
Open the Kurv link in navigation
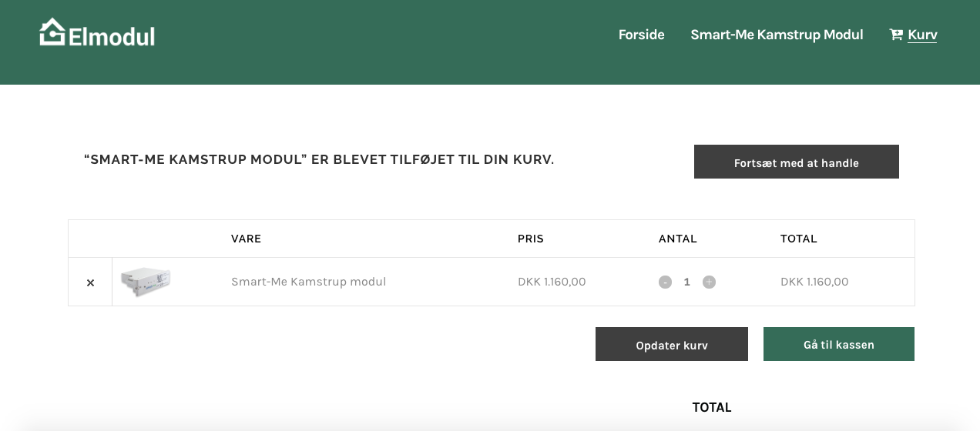pos(922,35)
